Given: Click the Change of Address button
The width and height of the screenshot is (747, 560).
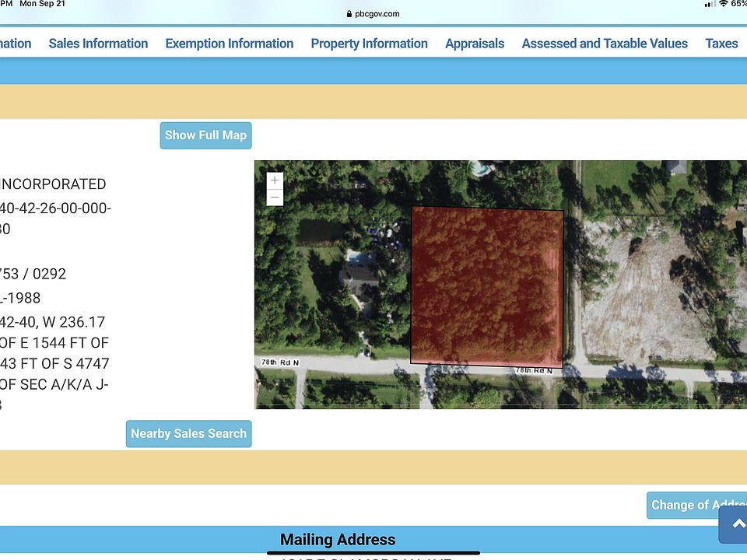Looking at the screenshot, I should click(696, 505).
